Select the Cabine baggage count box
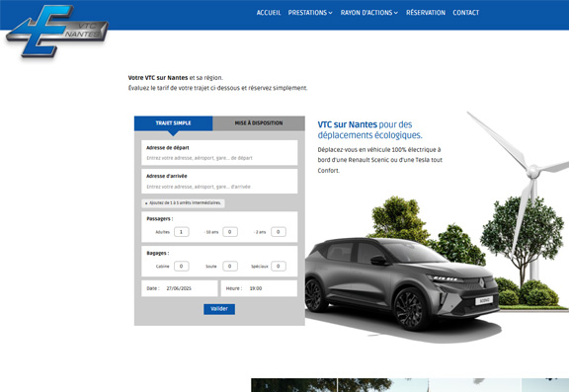The width and height of the screenshot is (569, 392). (182, 267)
